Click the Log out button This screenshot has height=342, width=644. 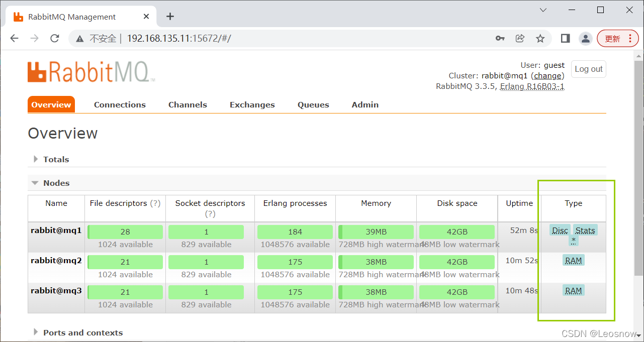click(588, 69)
